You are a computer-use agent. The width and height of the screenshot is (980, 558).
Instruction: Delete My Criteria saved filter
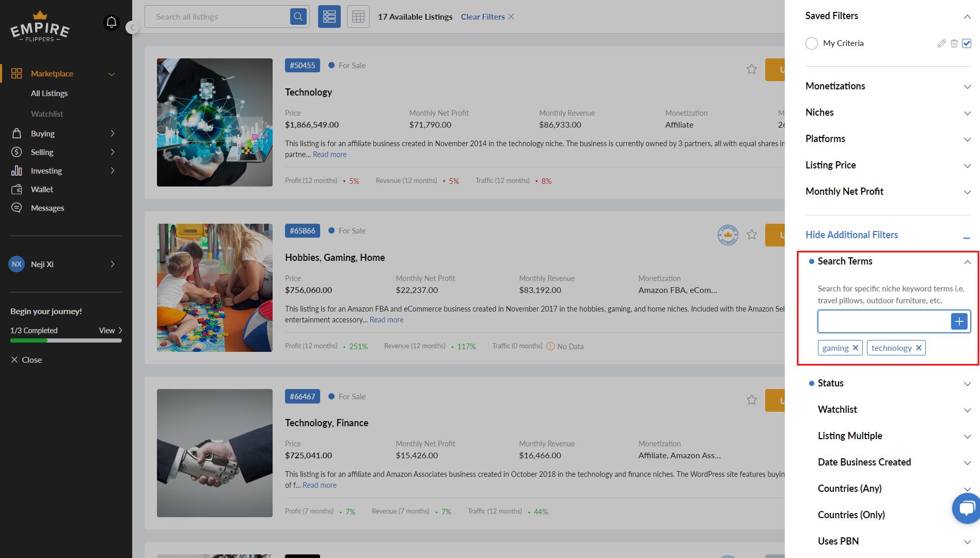pyautogui.click(x=954, y=43)
